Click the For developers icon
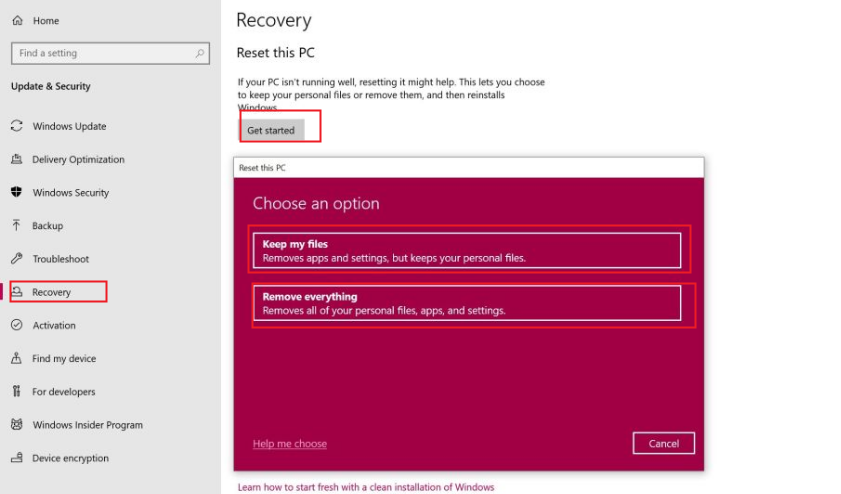Screen dimensions: 841x494 pyautogui.click(x=16, y=391)
